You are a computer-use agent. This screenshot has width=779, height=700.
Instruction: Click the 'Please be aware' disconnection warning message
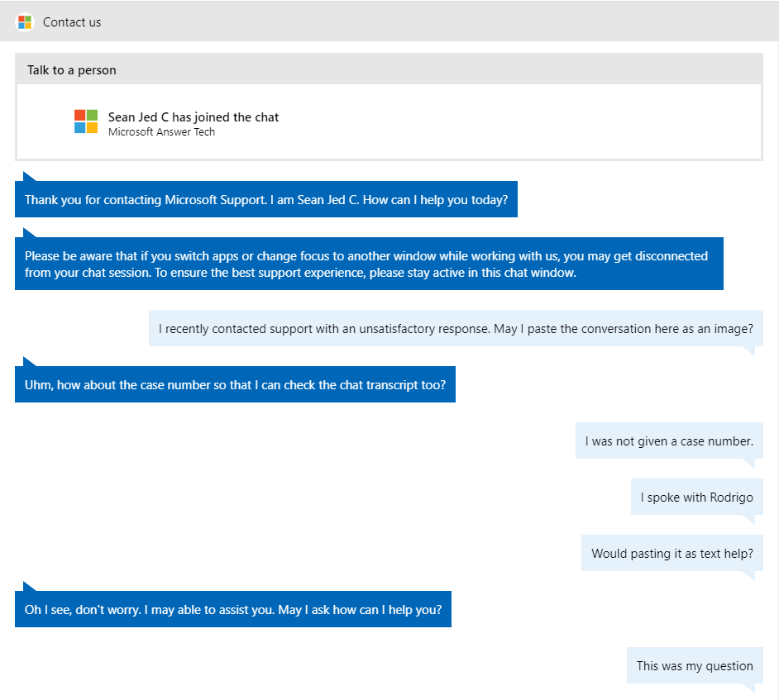click(369, 264)
